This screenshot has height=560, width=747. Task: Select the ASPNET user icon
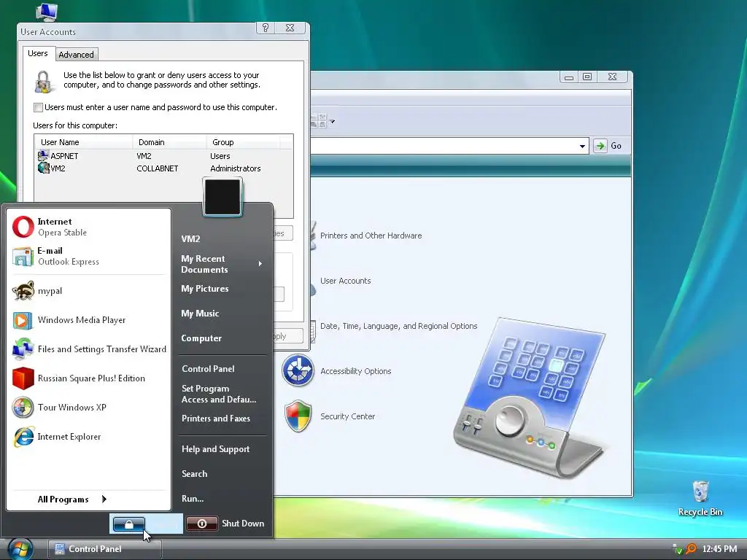[43, 155]
